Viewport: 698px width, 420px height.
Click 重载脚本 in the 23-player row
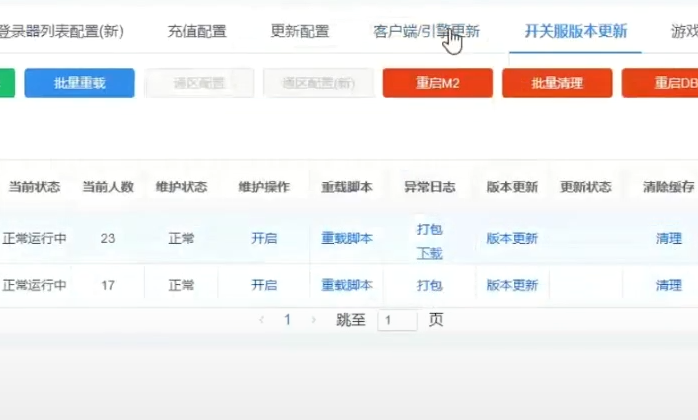347,238
